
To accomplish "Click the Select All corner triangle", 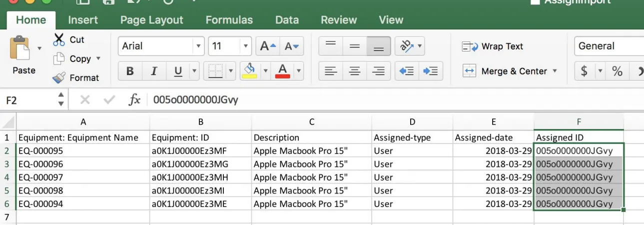I will [8, 121].
